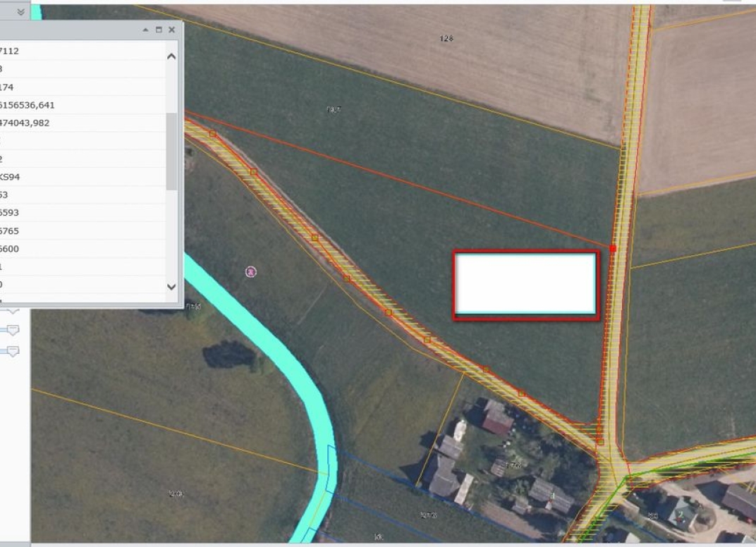Close the attribute panel
756x547 pixels.
[171, 30]
